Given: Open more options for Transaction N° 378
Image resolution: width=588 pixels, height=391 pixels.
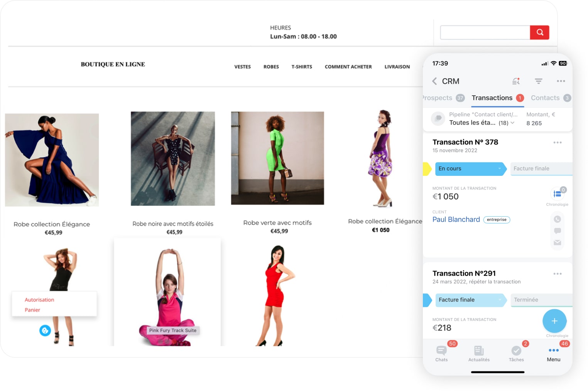Looking at the screenshot, I should 557,143.
